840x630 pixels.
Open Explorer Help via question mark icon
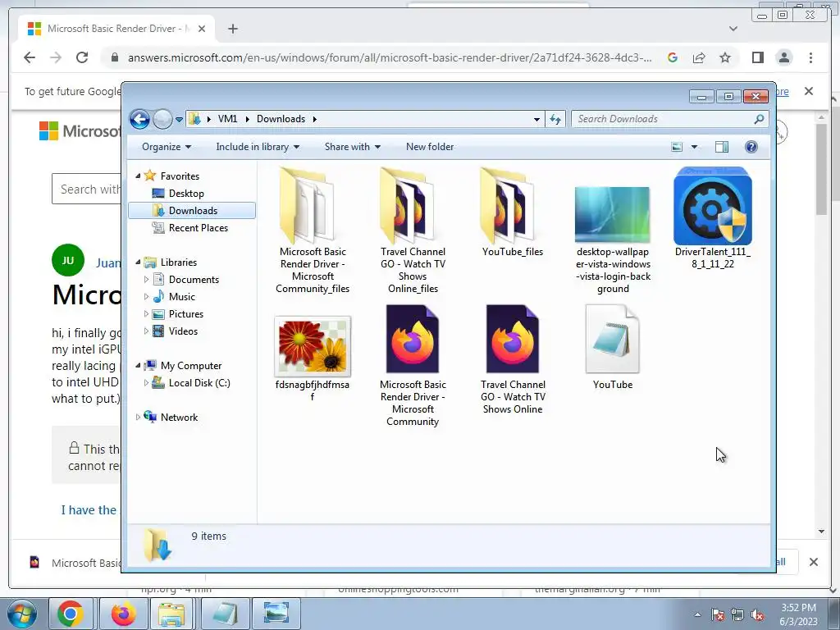[x=751, y=147]
